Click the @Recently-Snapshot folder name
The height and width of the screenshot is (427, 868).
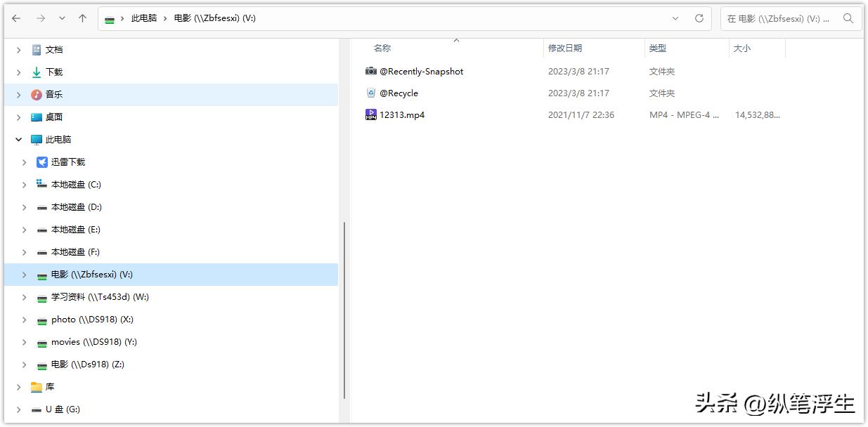click(x=422, y=71)
